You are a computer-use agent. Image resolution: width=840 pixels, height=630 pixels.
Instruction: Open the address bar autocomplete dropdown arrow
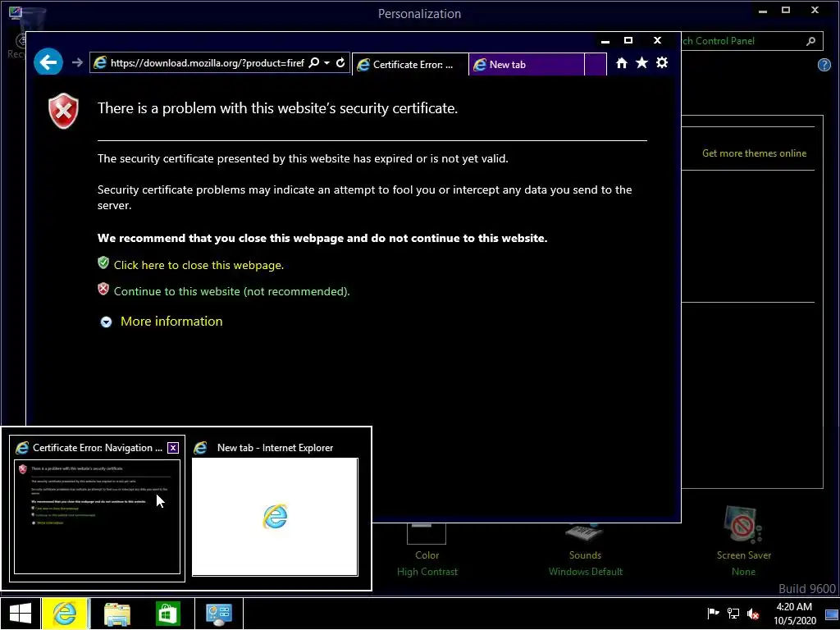coord(326,63)
